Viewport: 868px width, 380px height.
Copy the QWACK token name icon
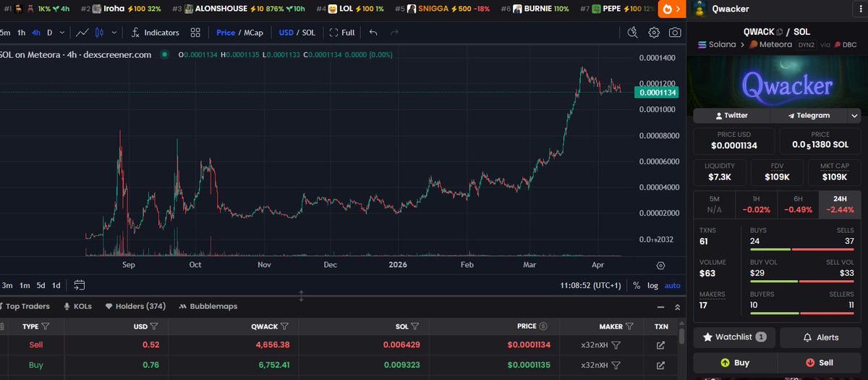[780, 32]
